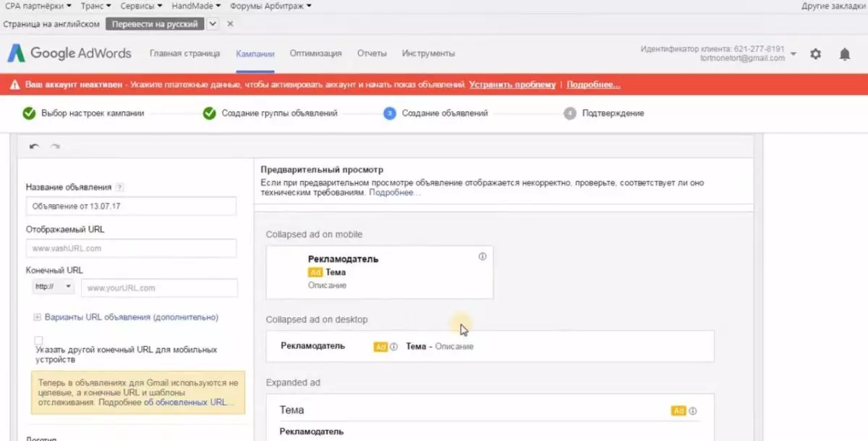Open the settings gear icon
Image resolution: width=868 pixels, height=441 pixels.
coord(816,54)
